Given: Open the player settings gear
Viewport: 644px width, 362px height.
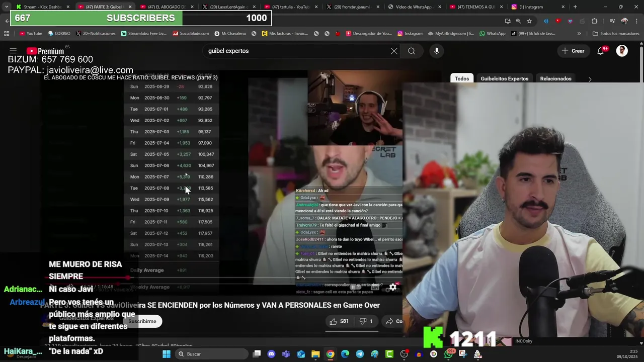Looking at the screenshot, I should 393,287.
